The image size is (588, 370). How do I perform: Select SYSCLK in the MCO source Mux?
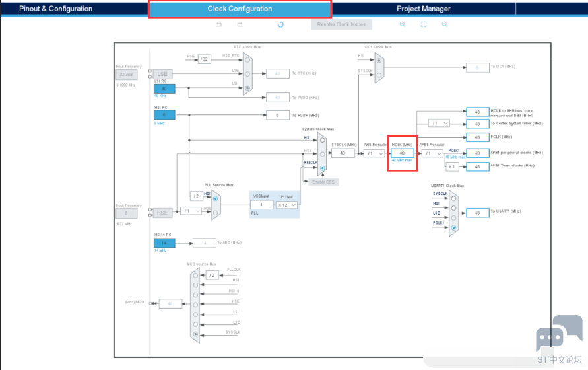(195, 334)
